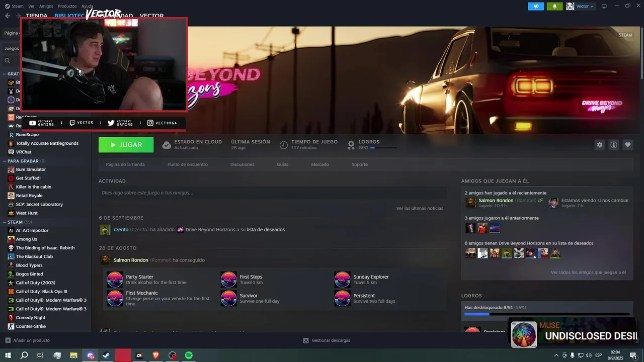This screenshot has width=644, height=362.
Task: Click the Party Starter achievement icon
Action: pyautogui.click(x=115, y=280)
